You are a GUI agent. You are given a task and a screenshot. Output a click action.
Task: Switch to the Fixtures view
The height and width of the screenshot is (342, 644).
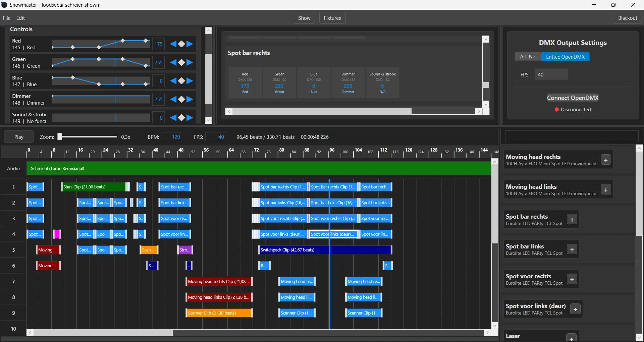(332, 17)
